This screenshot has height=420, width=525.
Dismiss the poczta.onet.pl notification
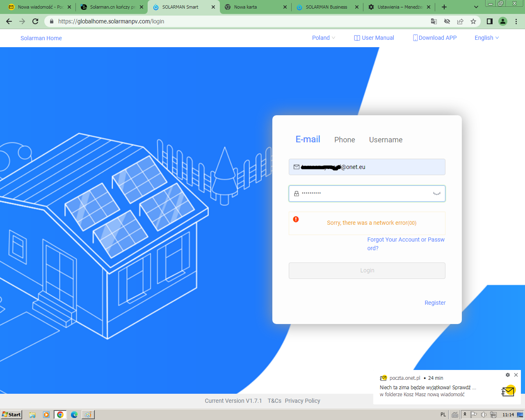click(x=516, y=375)
